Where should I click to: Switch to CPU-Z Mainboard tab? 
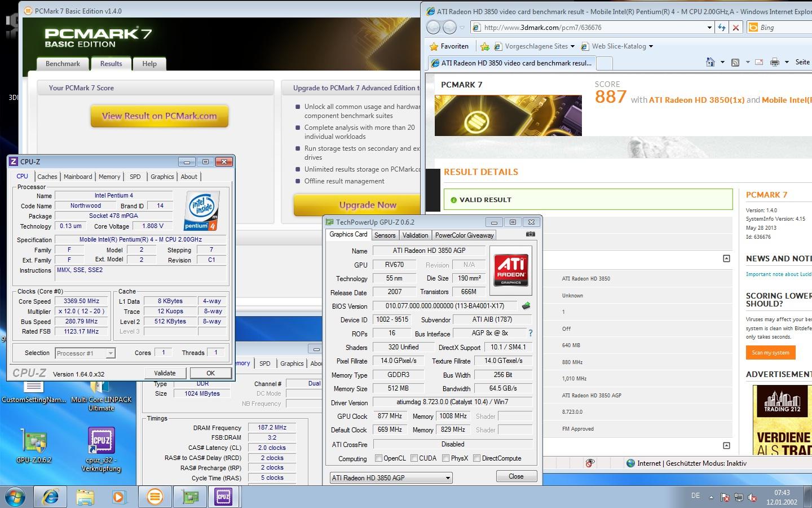(78, 177)
